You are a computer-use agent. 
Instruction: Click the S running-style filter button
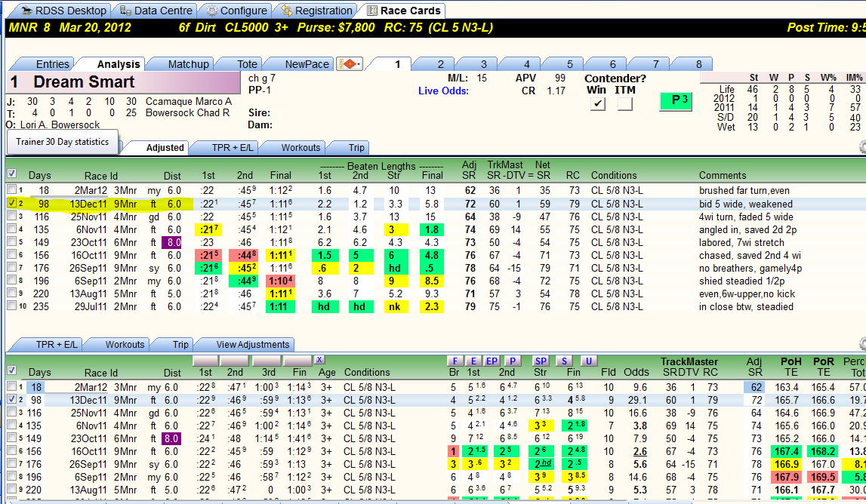pyautogui.click(x=564, y=361)
